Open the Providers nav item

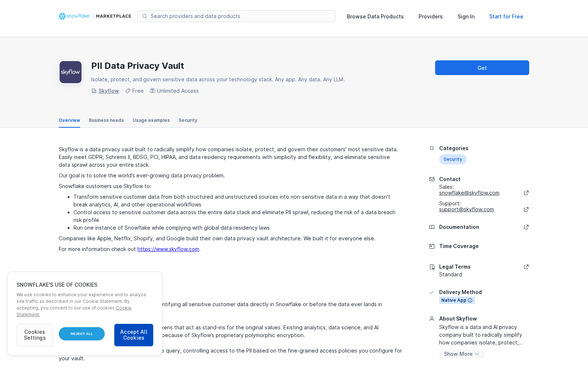[x=430, y=17]
